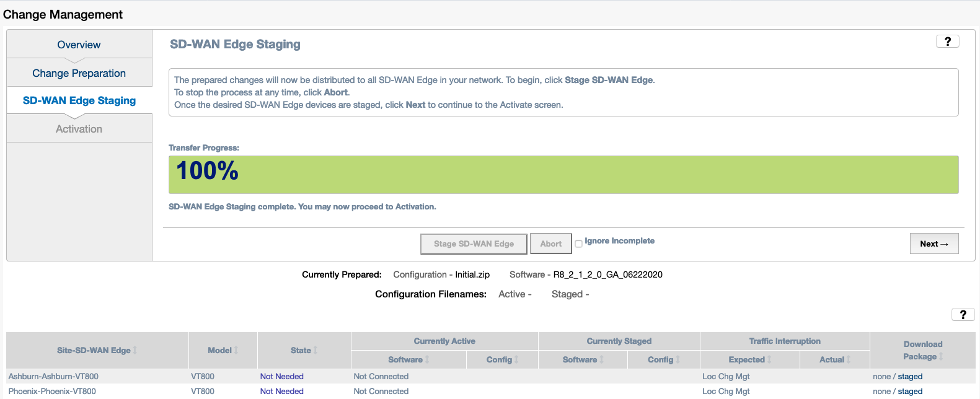The height and width of the screenshot is (399, 980).
Task: Sort by Site-SD-WAN Edge column arrows
Action: [135, 350]
